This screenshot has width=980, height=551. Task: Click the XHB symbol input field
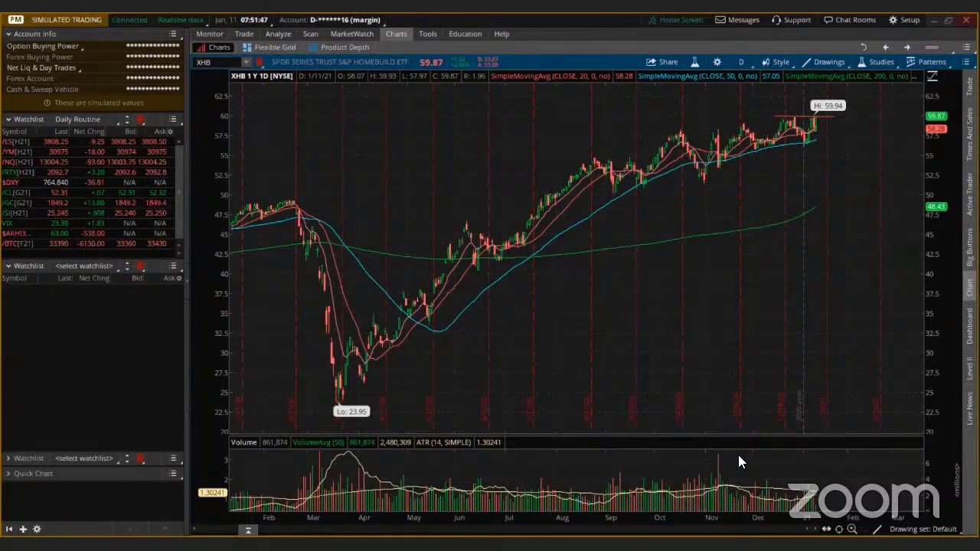pyautogui.click(x=217, y=62)
